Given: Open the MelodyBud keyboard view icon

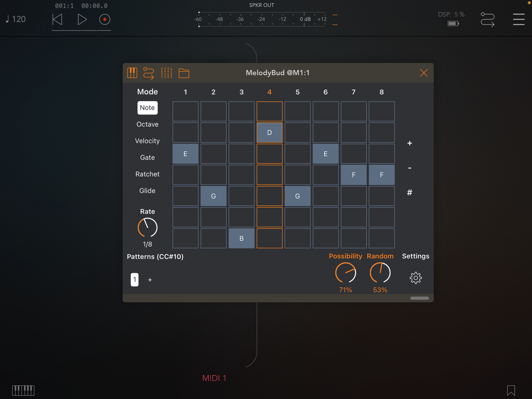Looking at the screenshot, I should coord(133,73).
